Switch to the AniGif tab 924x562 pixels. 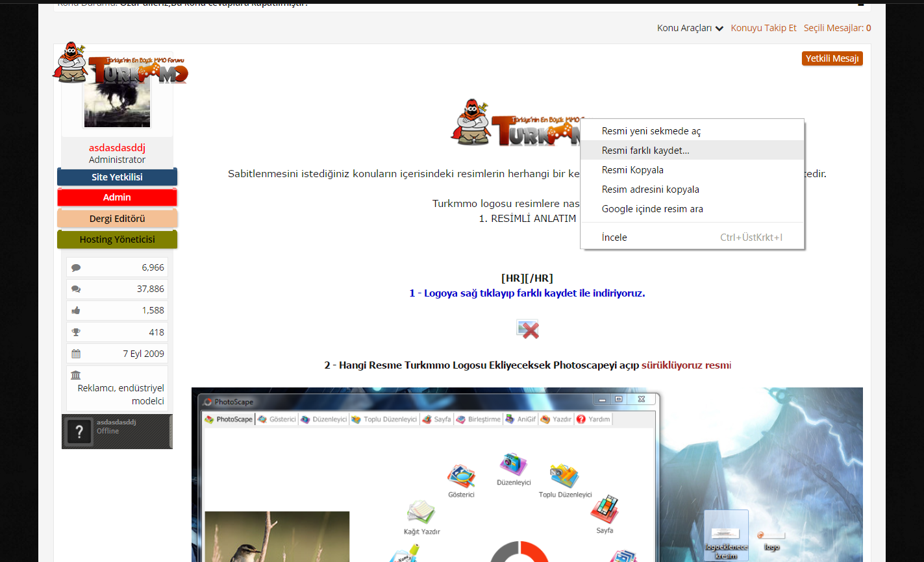(521, 419)
